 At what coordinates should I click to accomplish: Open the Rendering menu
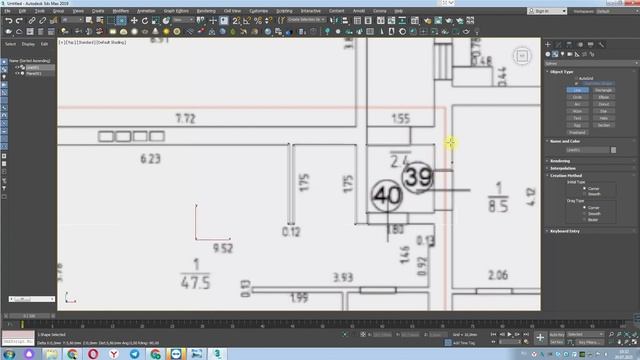pos(206,11)
